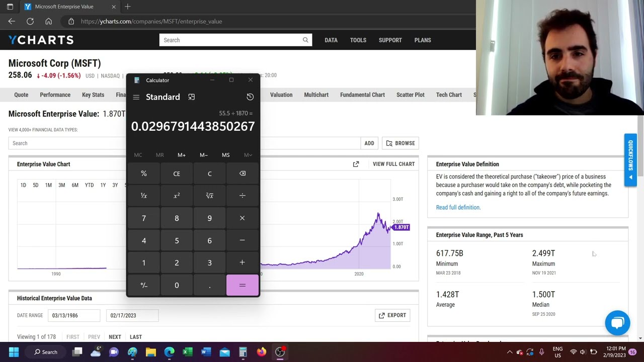Click the M- memory subtract key
Screen dimensions: 644x362
coord(204,155)
